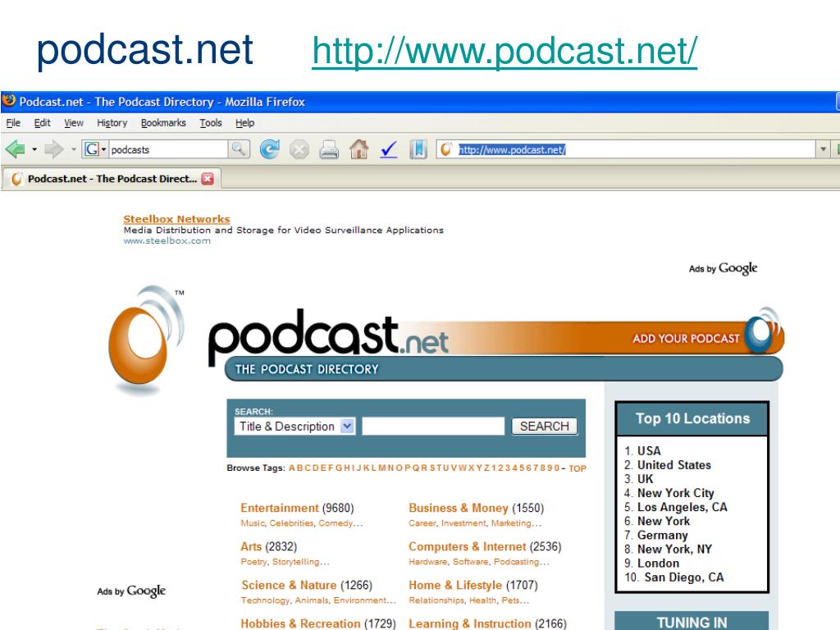840x630 pixels.
Task: Open the File menu
Action: pyautogui.click(x=13, y=123)
